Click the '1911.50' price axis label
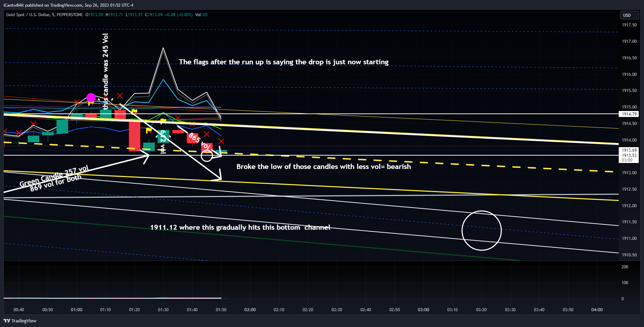This screenshot has height=327, width=644. [x=629, y=222]
